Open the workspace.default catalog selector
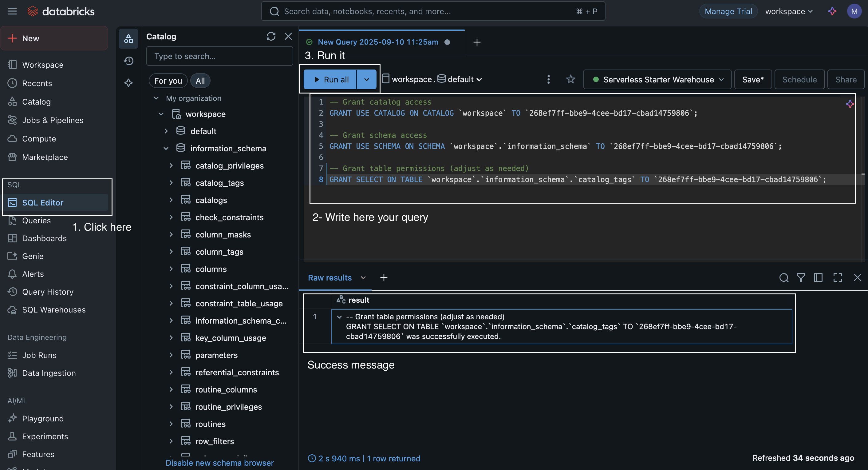The height and width of the screenshot is (470, 868). (x=433, y=79)
